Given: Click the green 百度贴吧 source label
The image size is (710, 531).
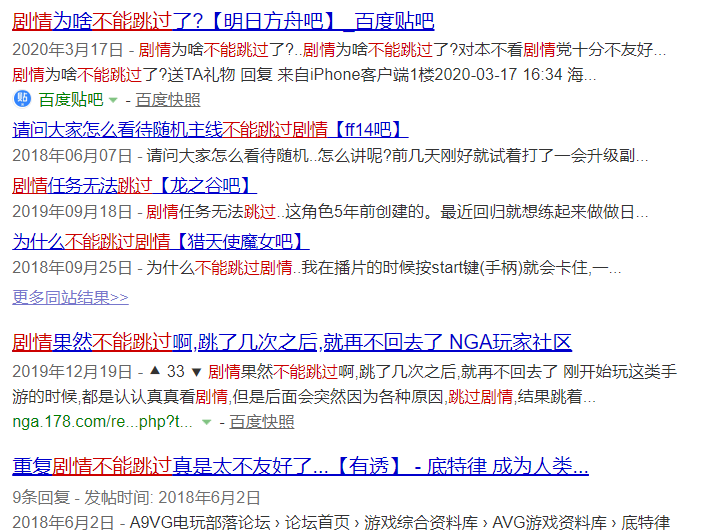Looking at the screenshot, I should tap(71, 100).
